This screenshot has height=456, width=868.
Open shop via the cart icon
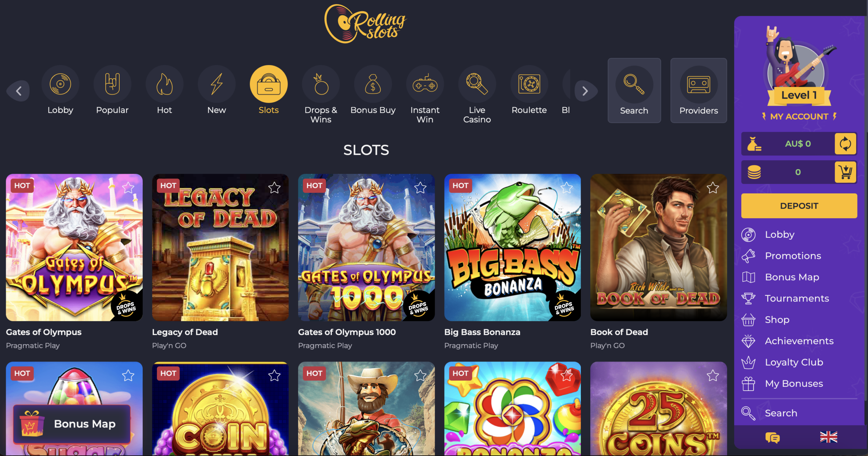click(845, 172)
